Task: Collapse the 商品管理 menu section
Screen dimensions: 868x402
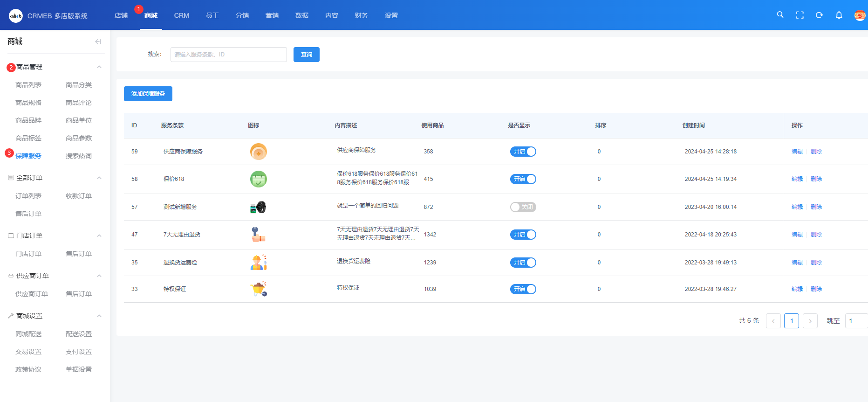Action: [99, 67]
